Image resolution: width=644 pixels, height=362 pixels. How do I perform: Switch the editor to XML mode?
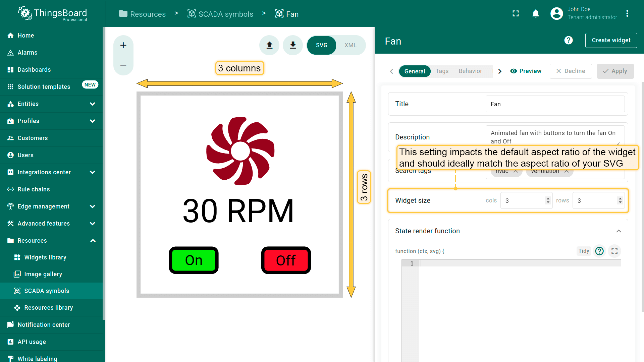point(350,45)
